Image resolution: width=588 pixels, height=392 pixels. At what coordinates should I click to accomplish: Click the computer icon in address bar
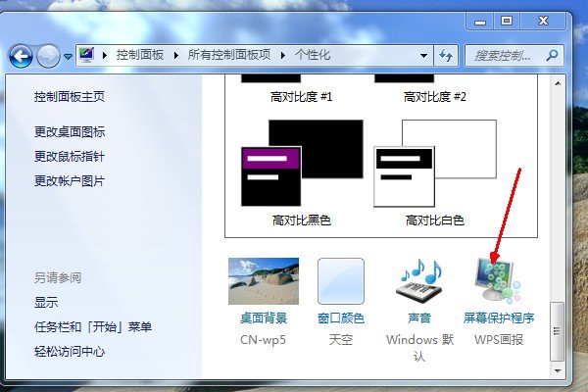(x=86, y=55)
